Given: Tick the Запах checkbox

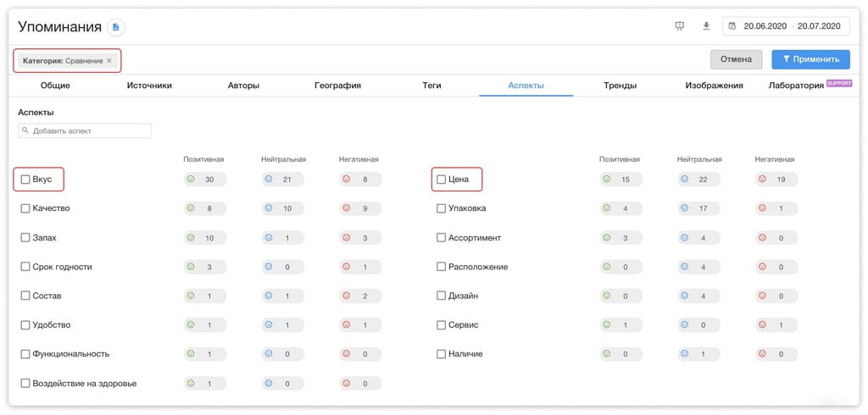Looking at the screenshot, I should coord(25,238).
